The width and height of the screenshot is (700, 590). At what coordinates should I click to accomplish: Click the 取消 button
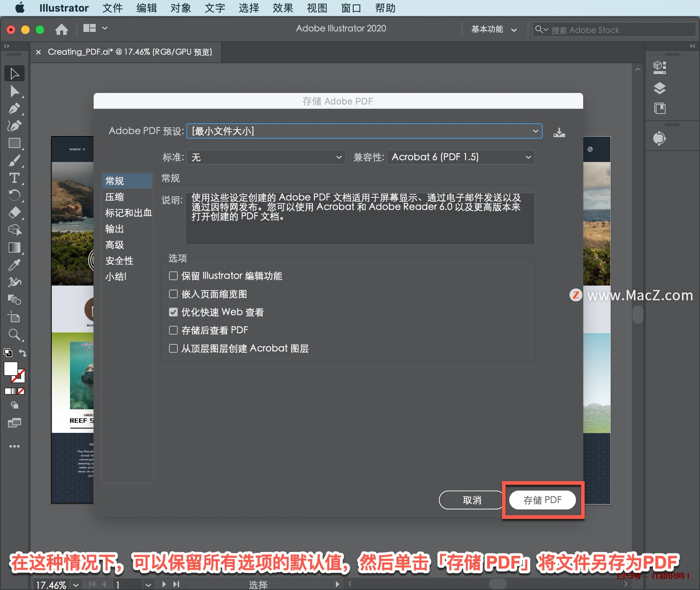472,500
